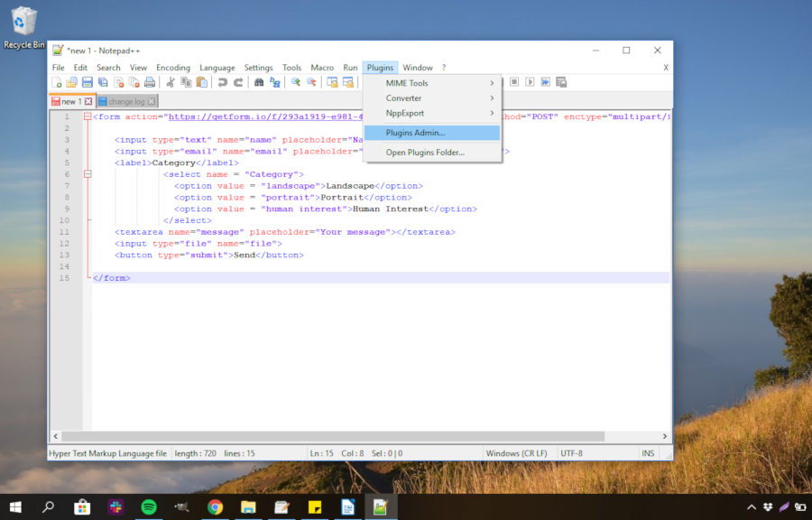Click the UTF-8 encoding status bar item
Viewport: 812px width, 520px height.
tap(572, 452)
